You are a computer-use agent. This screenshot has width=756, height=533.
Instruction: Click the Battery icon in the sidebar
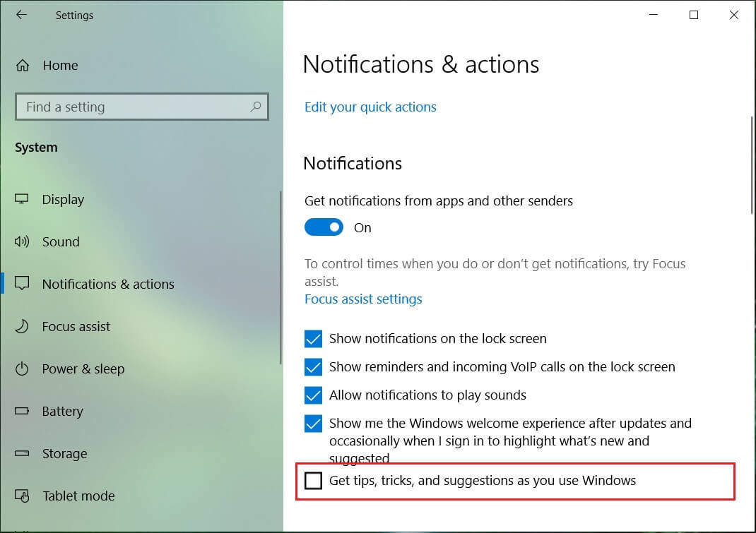(x=22, y=411)
